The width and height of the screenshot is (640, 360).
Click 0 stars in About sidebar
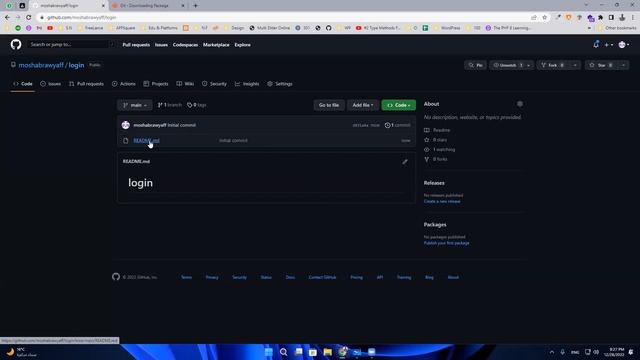click(436, 140)
